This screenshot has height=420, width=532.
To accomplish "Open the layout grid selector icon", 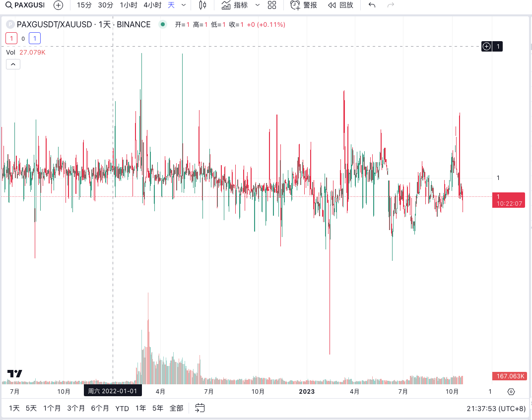I will 272,5.
